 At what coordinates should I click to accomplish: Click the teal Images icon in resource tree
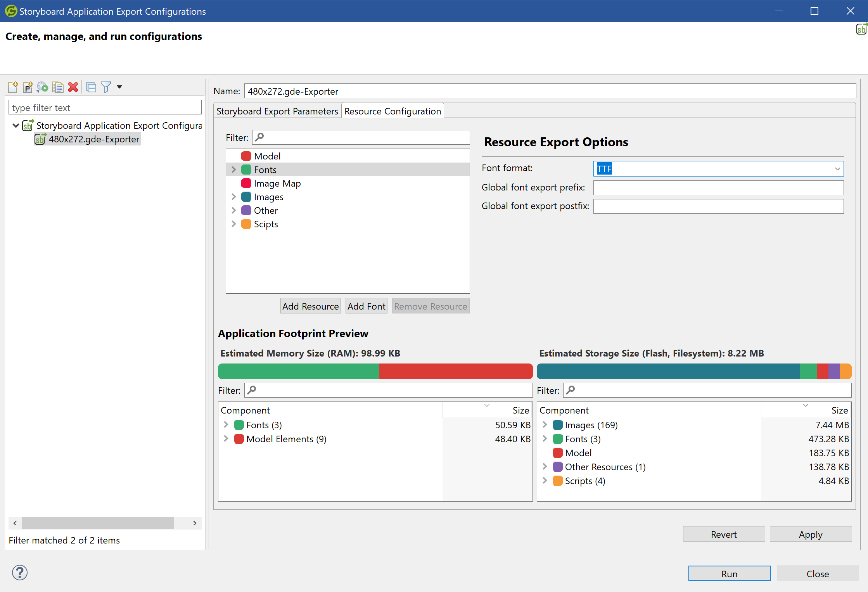click(x=246, y=197)
